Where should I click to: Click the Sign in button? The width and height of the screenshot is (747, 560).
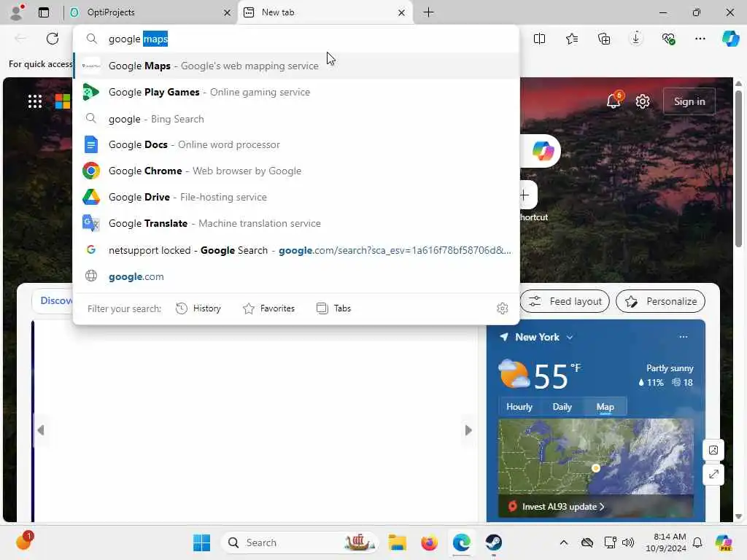coord(689,101)
